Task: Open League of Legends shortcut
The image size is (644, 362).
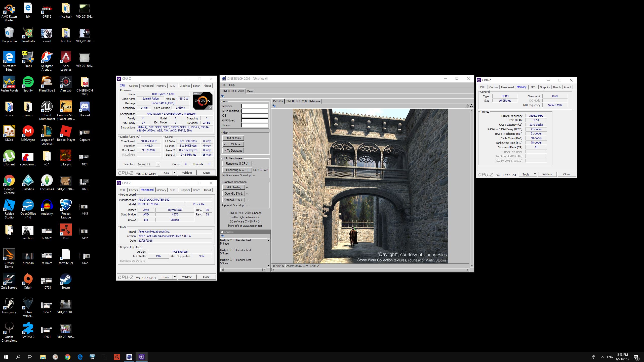Action: click(x=47, y=135)
